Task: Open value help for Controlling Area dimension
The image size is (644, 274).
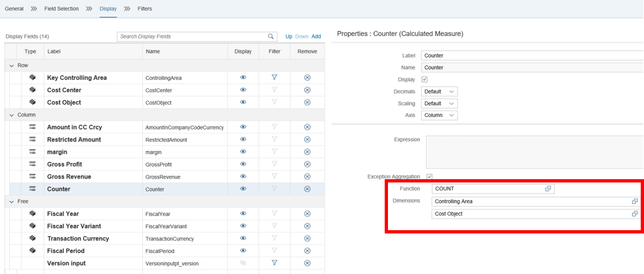Action: (x=635, y=201)
